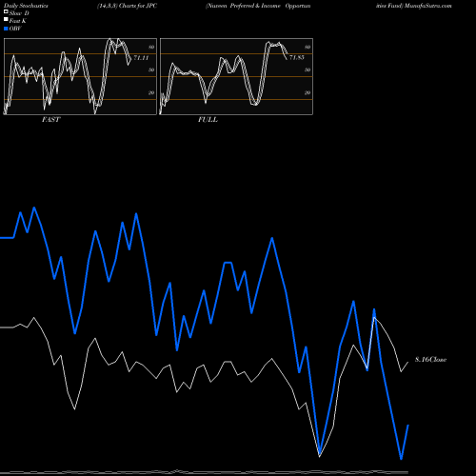
Task: Click the FULL chart label
Action: 208,120
